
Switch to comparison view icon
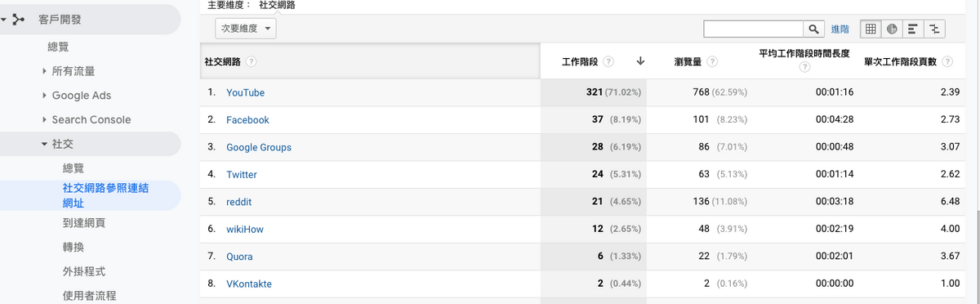pos(934,29)
